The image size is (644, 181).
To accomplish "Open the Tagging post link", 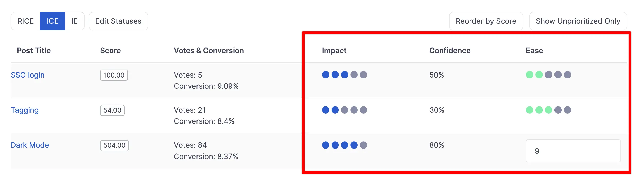I will [x=25, y=110].
